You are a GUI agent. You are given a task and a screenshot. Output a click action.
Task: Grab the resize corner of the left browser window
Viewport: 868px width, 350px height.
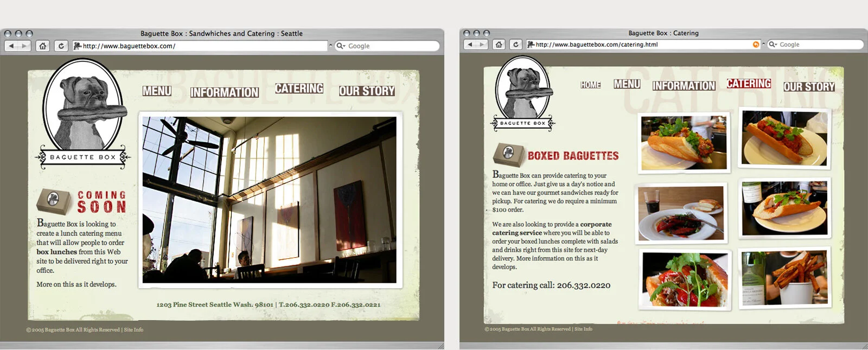click(x=440, y=346)
